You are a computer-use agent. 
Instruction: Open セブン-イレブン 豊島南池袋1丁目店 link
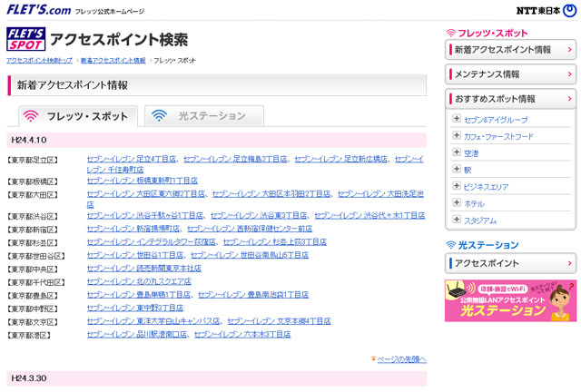(x=253, y=295)
